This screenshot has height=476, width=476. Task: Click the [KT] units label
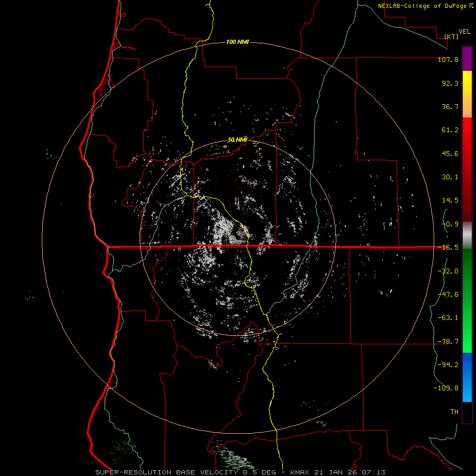(452, 36)
